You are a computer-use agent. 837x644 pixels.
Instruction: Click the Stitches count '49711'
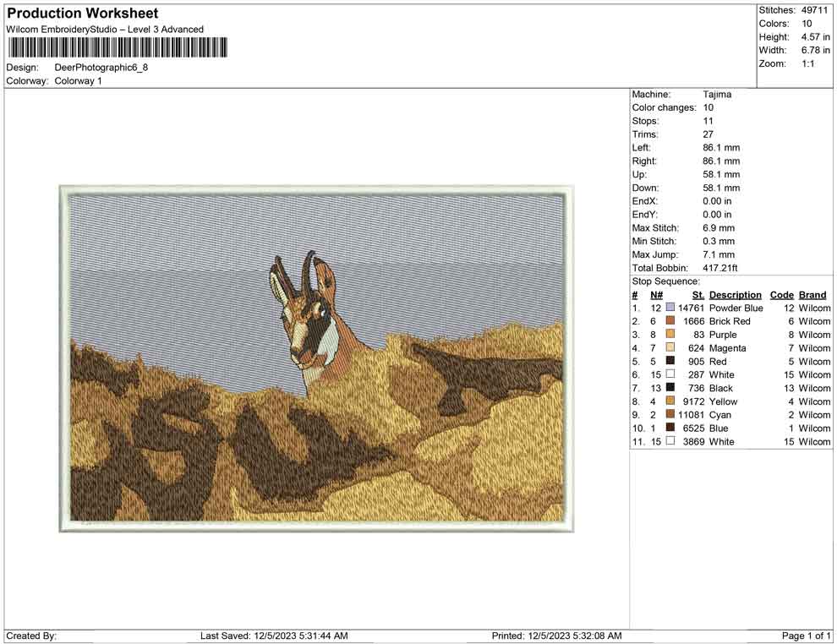[x=814, y=10]
